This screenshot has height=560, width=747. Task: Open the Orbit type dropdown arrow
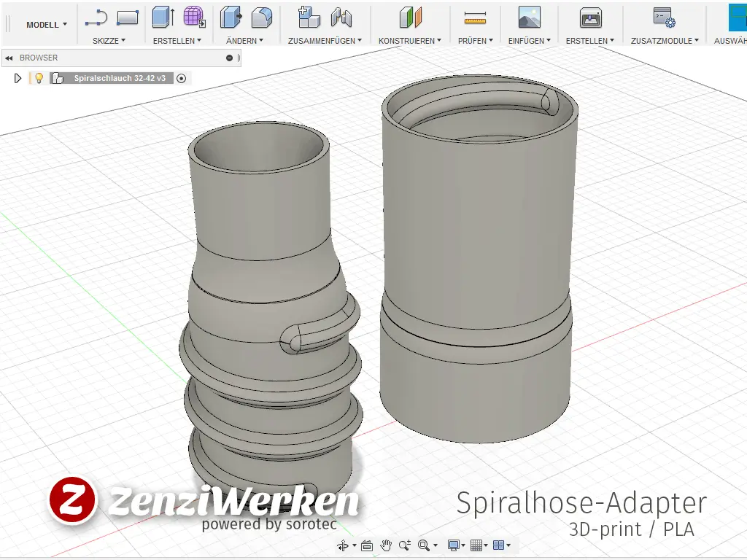point(354,545)
